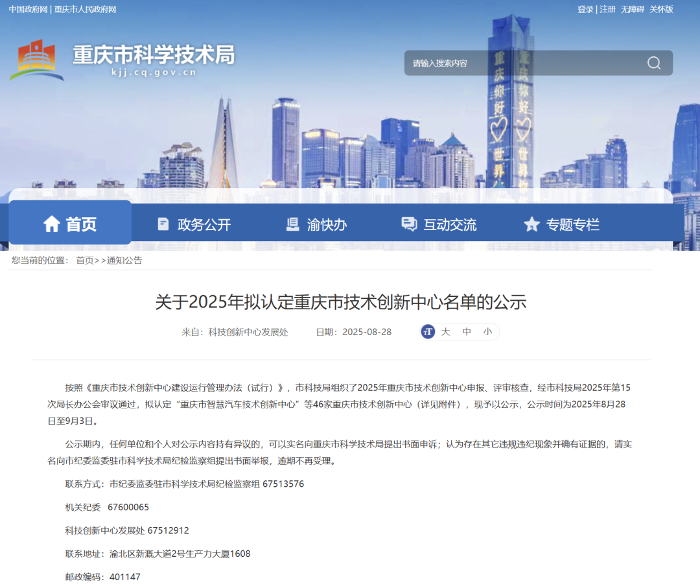Image resolution: width=700 pixels, height=588 pixels.
Task: Click the chat bubble icon beside 互动交流
Action: [409, 224]
